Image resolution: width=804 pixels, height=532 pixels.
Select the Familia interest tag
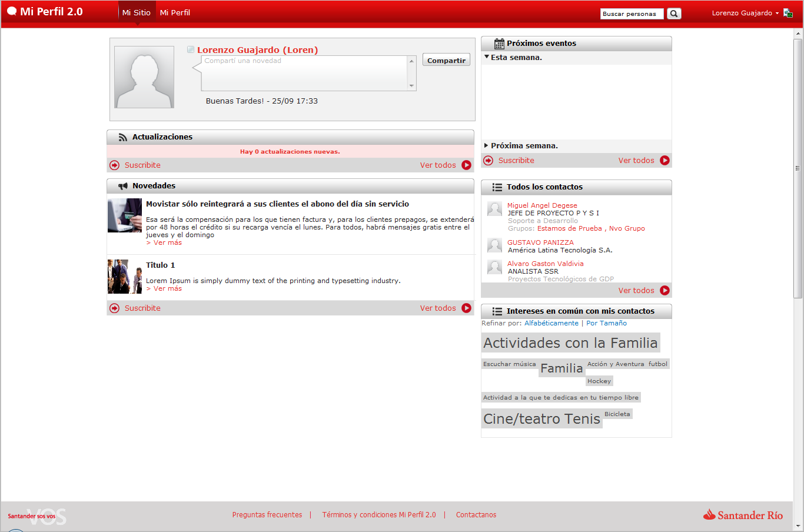(562, 368)
